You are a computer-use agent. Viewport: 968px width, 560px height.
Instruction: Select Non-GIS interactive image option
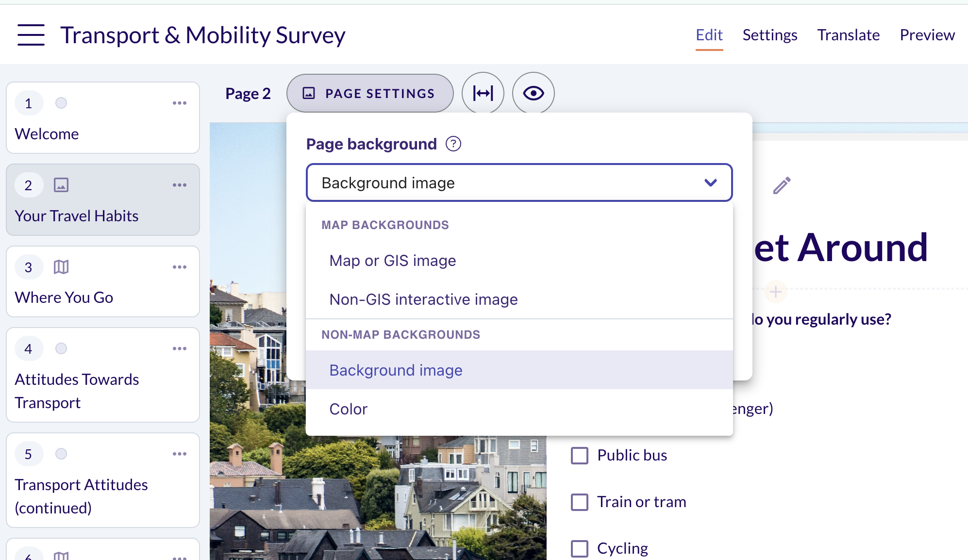pyautogui.click(x=519, y=299)
